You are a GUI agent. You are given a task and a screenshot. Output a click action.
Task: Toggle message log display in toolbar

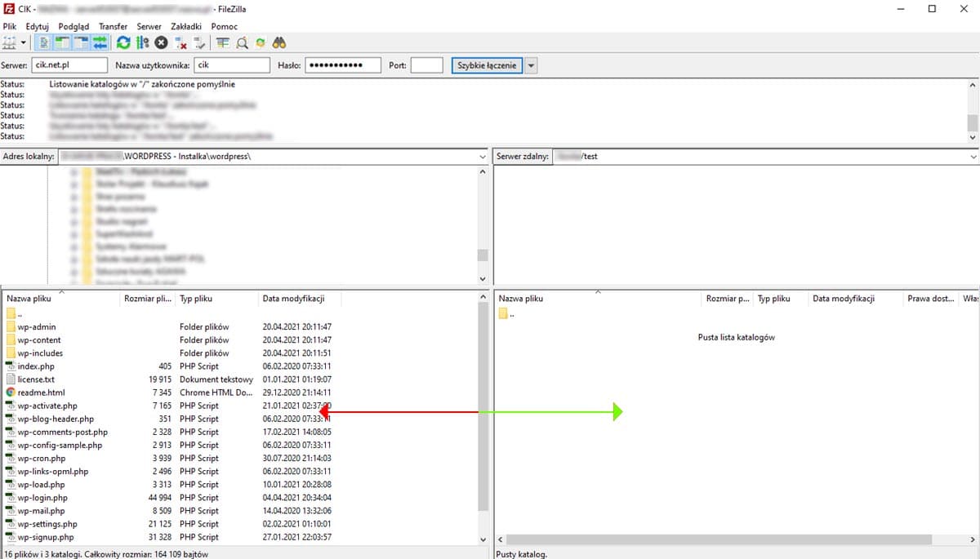[44, 42]
